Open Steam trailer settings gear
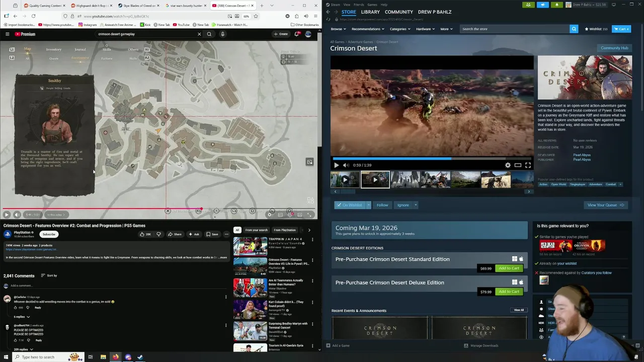644x362 pixels. pos(508,165)
